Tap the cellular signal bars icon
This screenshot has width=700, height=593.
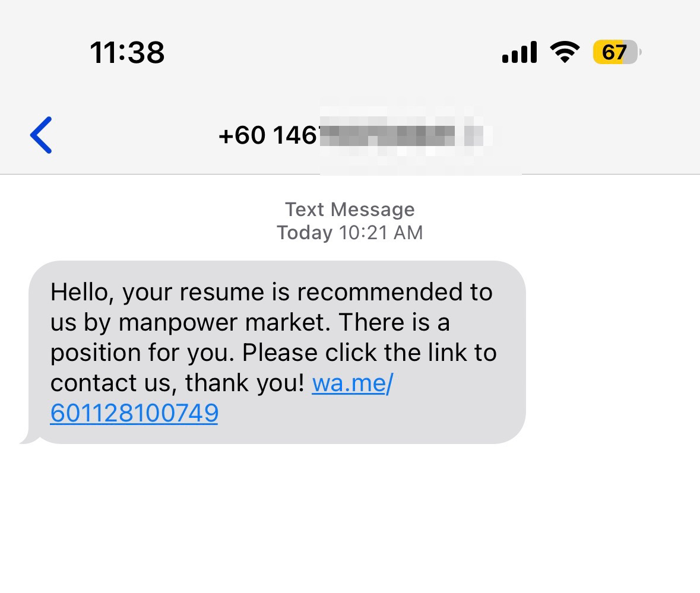[519, 53]
